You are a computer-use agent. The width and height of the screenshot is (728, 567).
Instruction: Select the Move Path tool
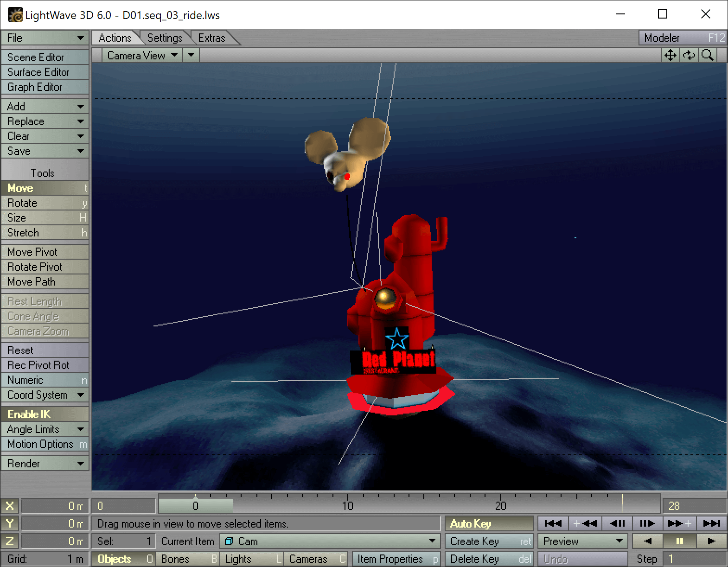click(x=45, y=281)
